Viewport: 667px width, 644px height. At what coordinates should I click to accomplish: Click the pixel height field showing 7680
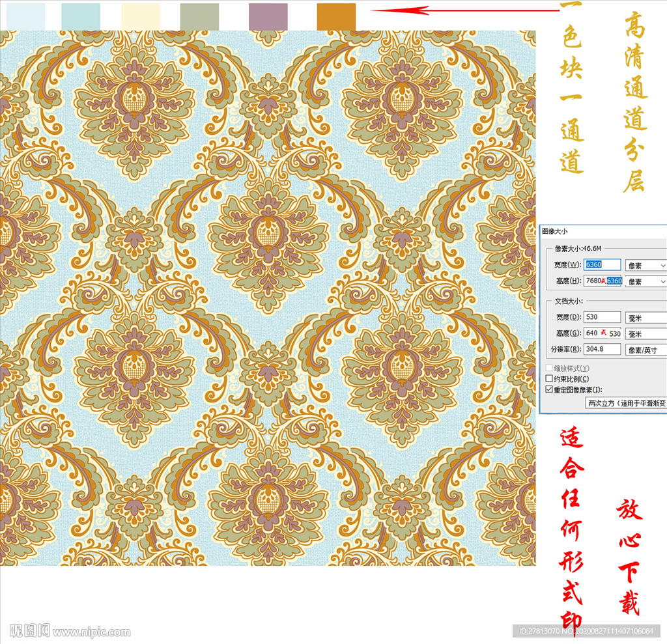point(603,281)
